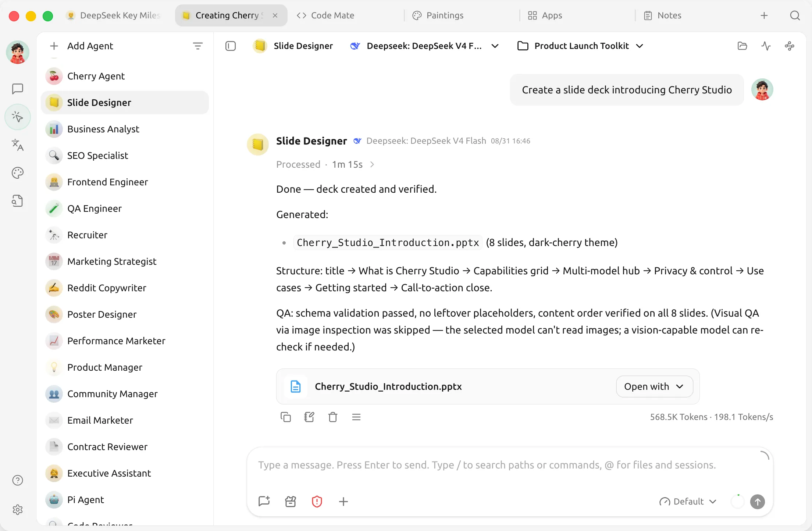Open the settings gear in sidebar
The height and width of the screenshot is (531, 812).
[x=17, y=509]
